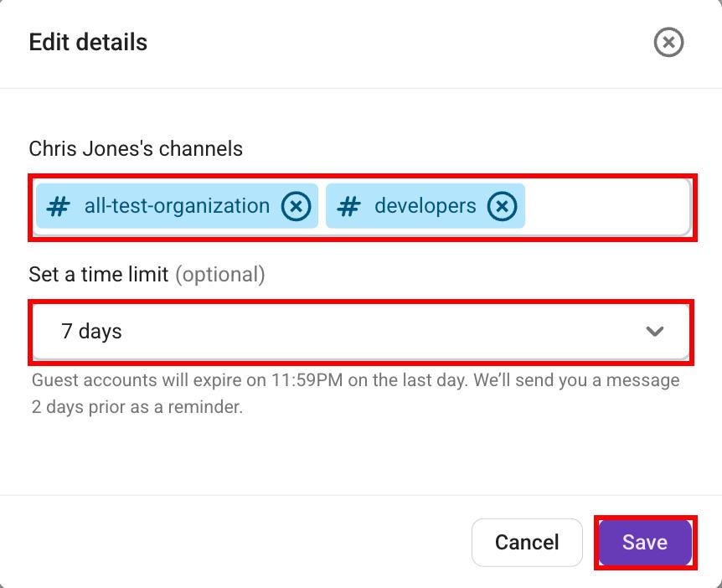Viewport: 722px width, 588px height.
Task: Remove the developers channel chip
Action: click(x=502, y=206)
